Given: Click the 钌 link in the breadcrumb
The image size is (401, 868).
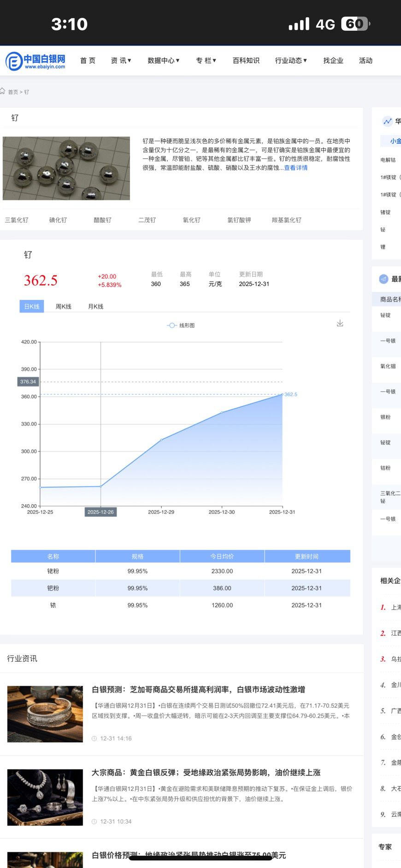Looking at the screenshot, I should click(x=27, y=92).
